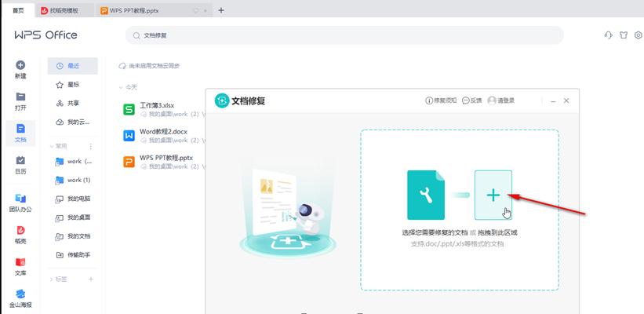Open 修复须知 in the repair dialog
This screenshot has width=644, height=314.
(441, 100)
